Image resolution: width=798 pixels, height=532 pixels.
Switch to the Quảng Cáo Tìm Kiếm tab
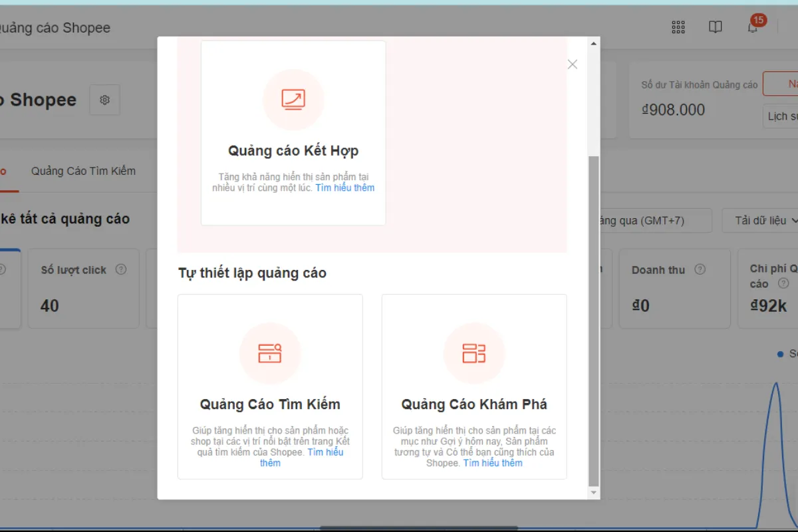coord(83,171)
